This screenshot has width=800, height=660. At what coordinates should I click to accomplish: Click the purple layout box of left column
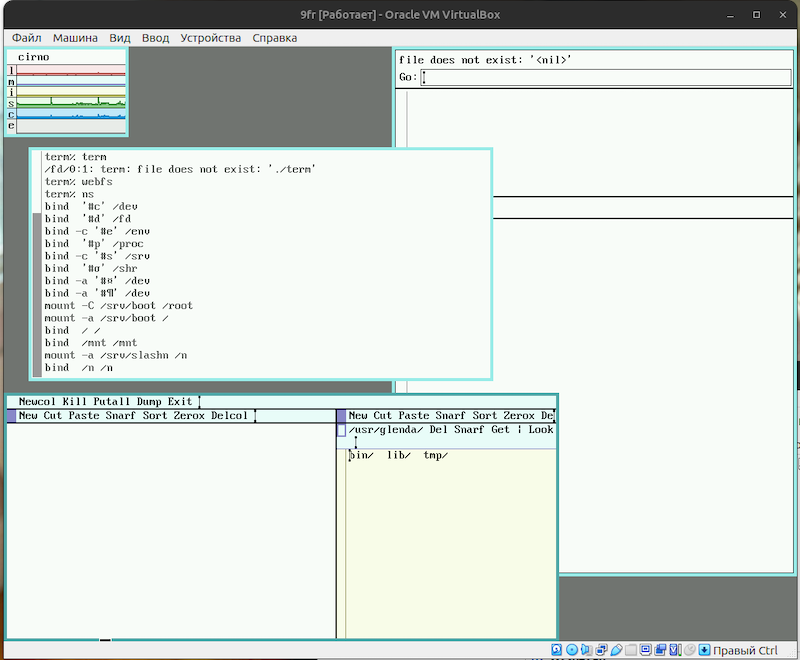[x=12, y=416]
